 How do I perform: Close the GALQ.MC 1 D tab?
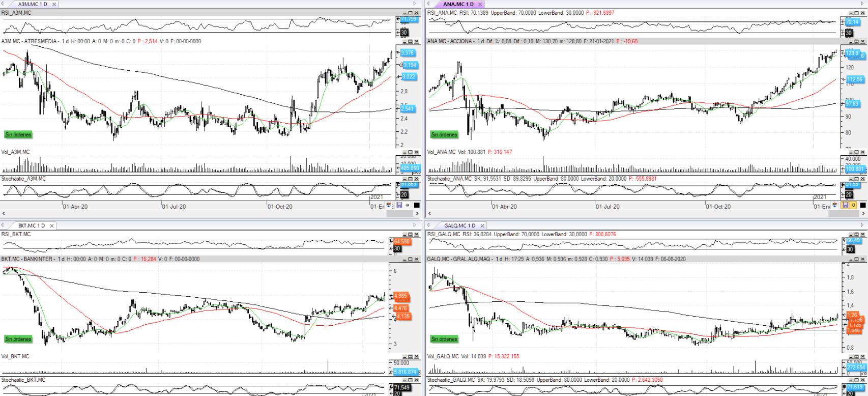tap(482, 225)
